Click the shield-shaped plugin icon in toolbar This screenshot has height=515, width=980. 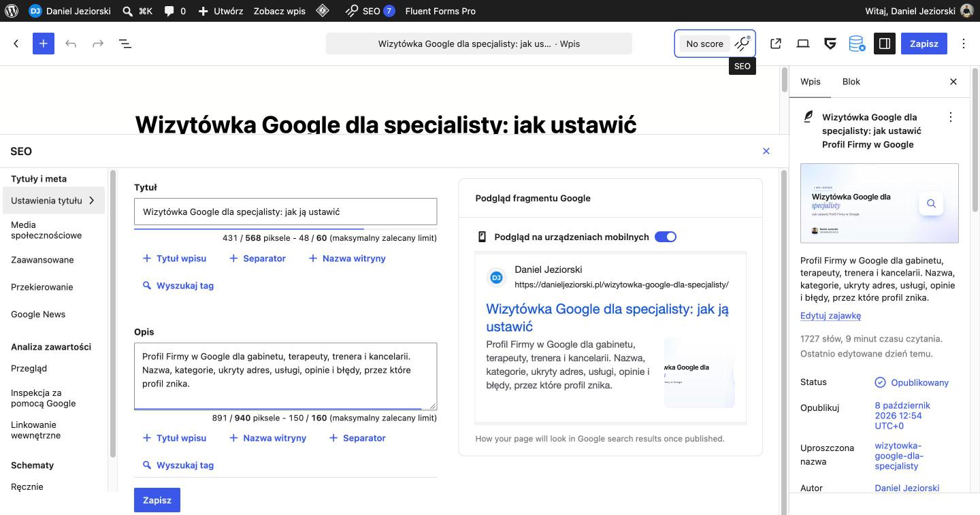click(x=830, y=44)
